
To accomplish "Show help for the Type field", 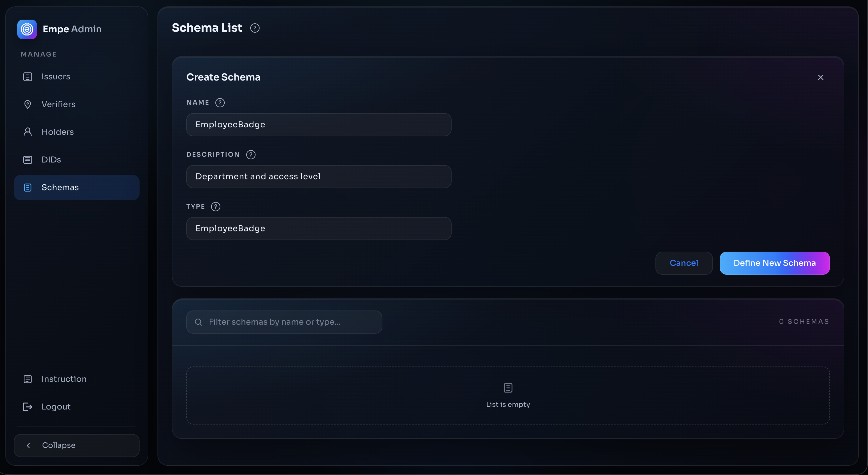I will pos(216,207).
